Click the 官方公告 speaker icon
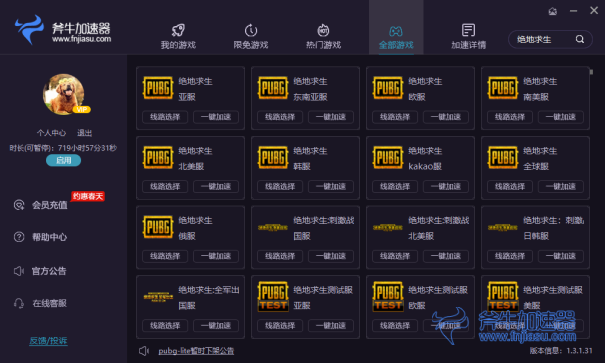 click(x=19, y=271)
